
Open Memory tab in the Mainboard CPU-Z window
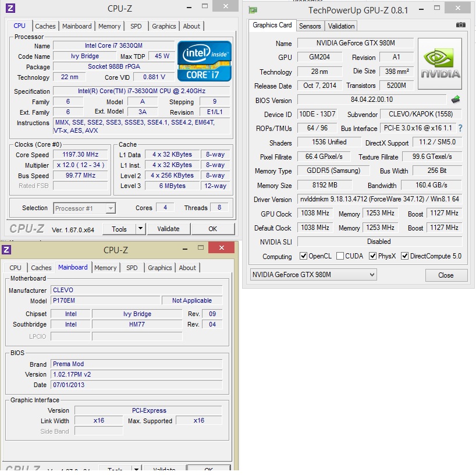click(x=105, y=268)
